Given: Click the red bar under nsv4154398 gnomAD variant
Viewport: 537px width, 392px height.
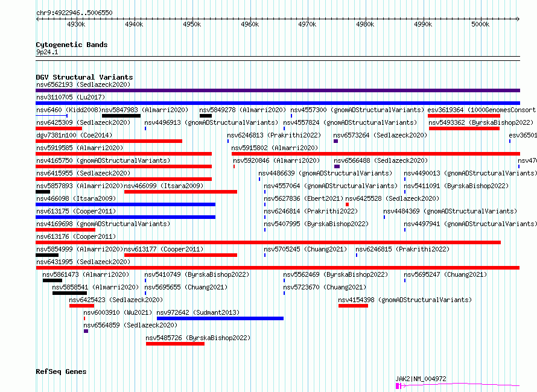Looking at the screenshot, I should [x=353, y=306].
